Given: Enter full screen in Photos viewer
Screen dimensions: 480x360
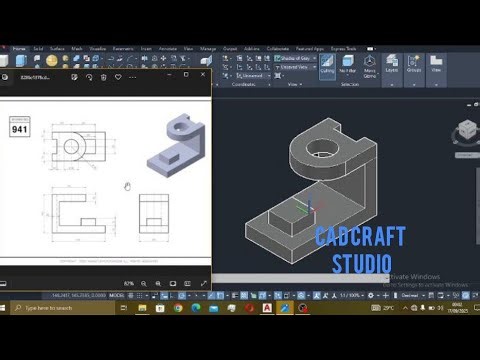Looking at the screenshot, I should coord(203,284).
